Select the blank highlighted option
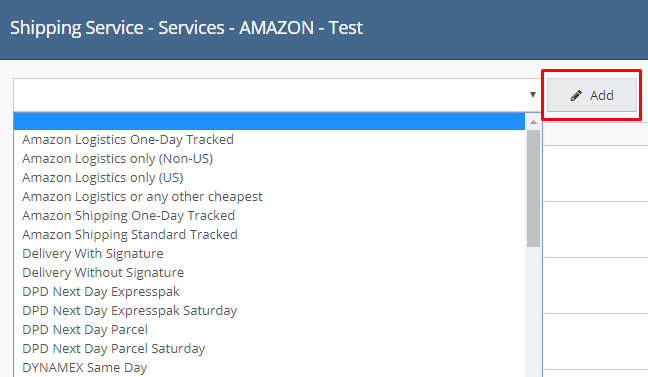The image size is (648, 377). point(269,121)
